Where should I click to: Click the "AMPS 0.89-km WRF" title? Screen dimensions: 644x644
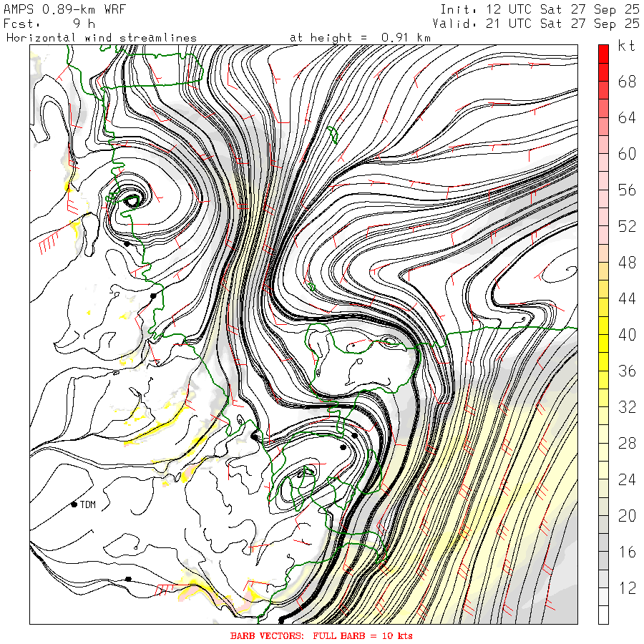coord(64,9)
